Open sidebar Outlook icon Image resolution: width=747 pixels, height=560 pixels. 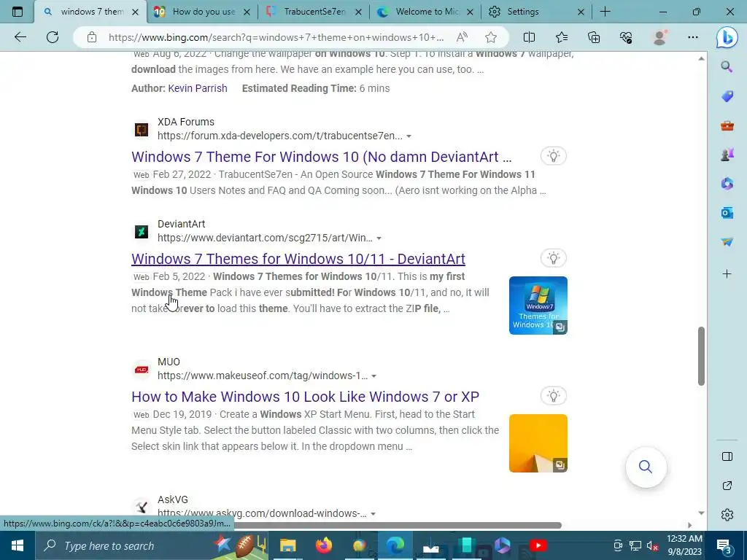pos(727,213)
